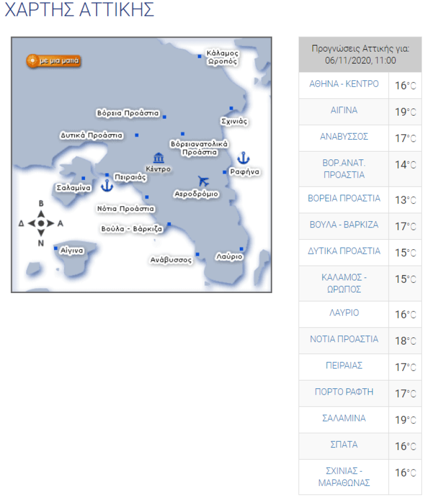Viewport: 428px width, 504px height.
Task: Click the Λαύριο blue map marker
Action: pyautogui.click(x=241, y=249)
